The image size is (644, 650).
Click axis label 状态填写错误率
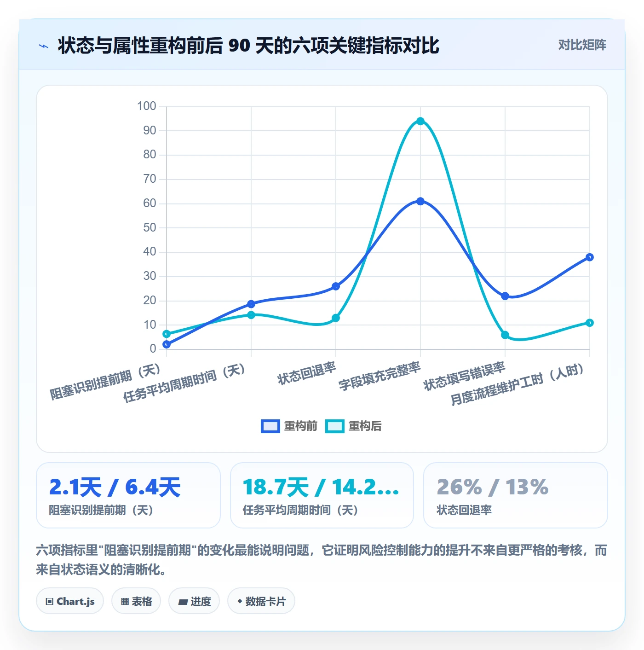465,376
